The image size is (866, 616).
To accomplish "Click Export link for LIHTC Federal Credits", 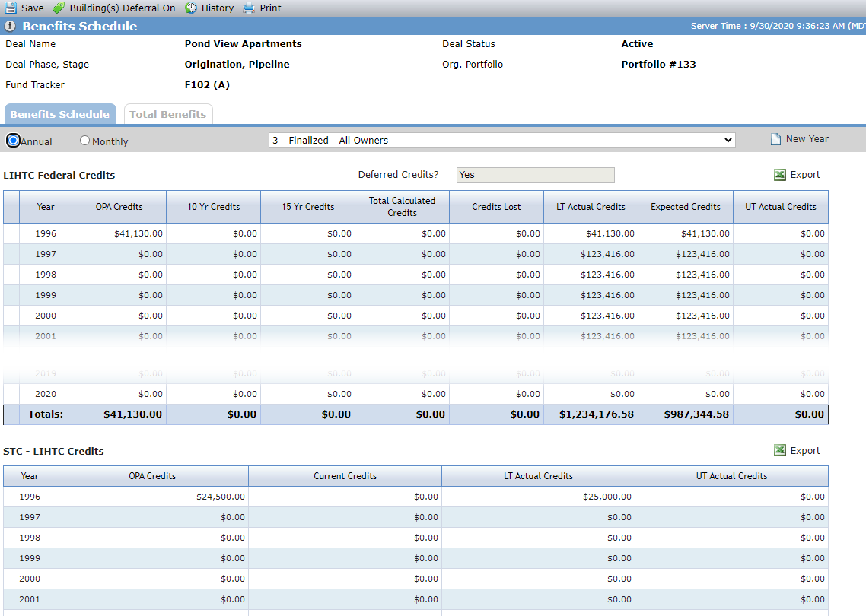I will point(804,174).
